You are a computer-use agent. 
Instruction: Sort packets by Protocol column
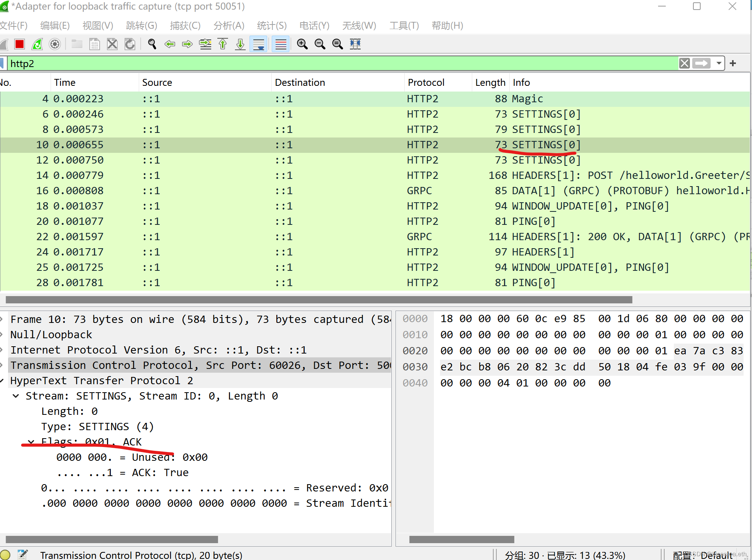[x=438, y=82]
